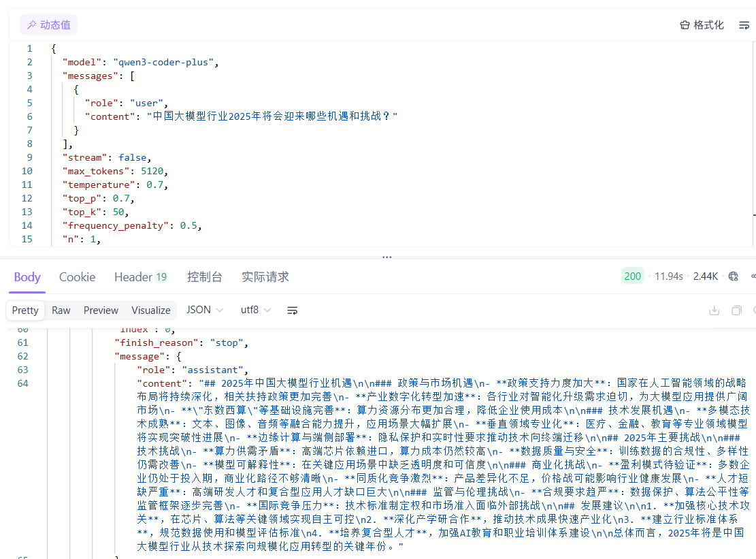Select the Visualize view mode
The image size is (756, 559).
(x=151, y=310)
